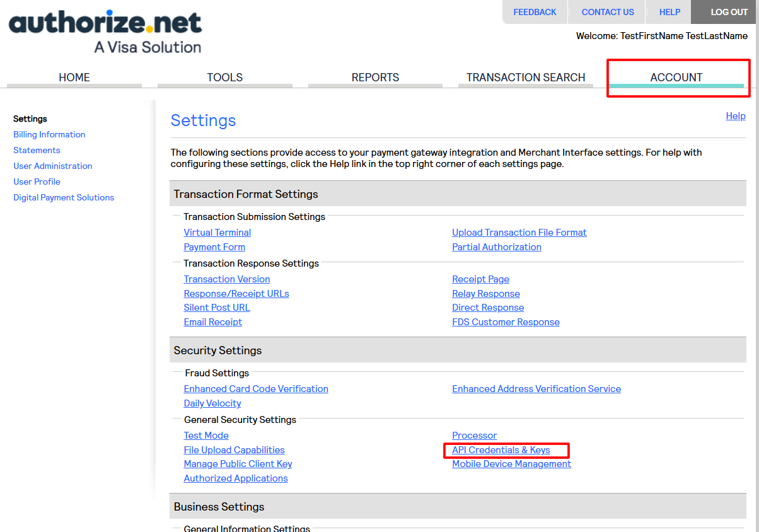Screen dimensions: 759x532
Task: Open the Authorized Applications link
Action: tap(236, 478)
